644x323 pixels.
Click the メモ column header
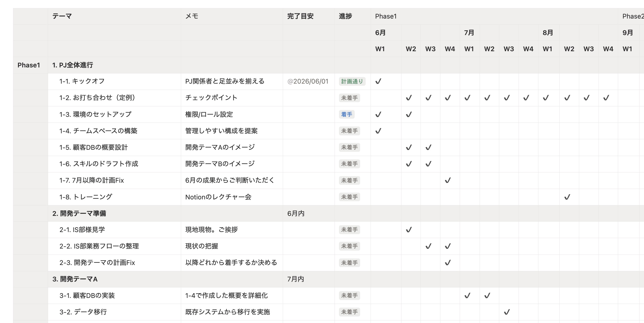pos(232,16)
